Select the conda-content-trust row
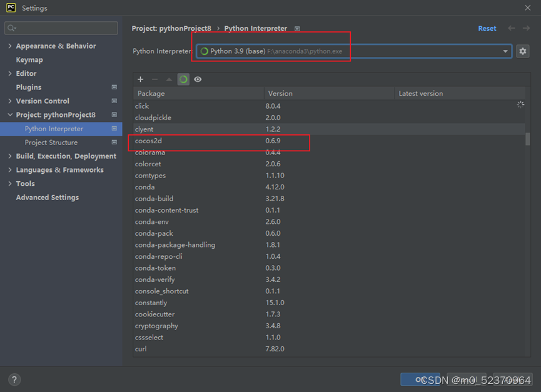Viewport: 541px width, 392px height. coord(329,210)
